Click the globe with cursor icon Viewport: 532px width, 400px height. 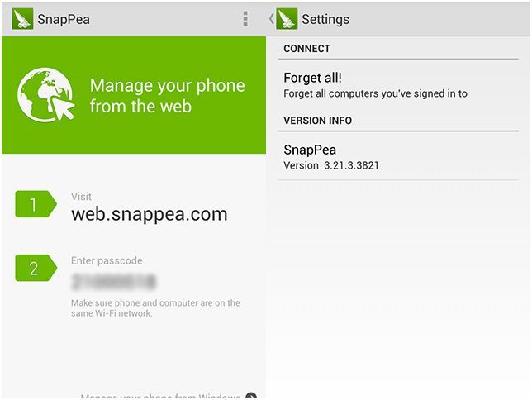point(45,96)
